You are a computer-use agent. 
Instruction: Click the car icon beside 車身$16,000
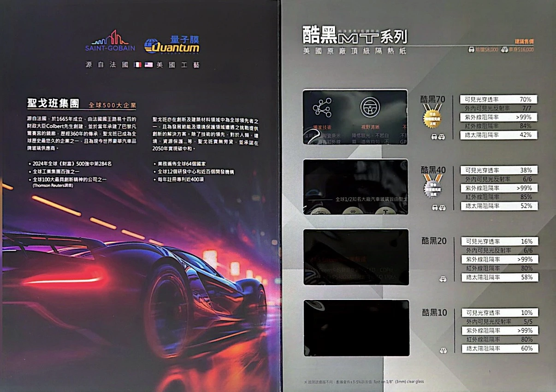point(505,49)
